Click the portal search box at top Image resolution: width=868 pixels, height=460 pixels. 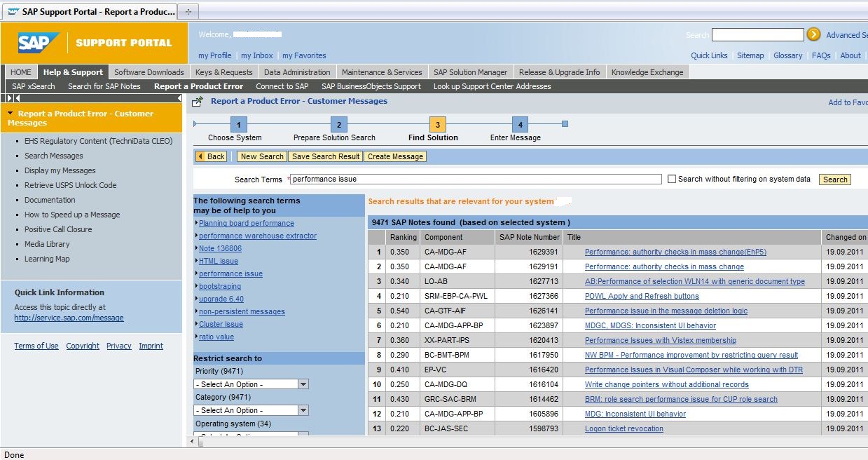(758, 34)
